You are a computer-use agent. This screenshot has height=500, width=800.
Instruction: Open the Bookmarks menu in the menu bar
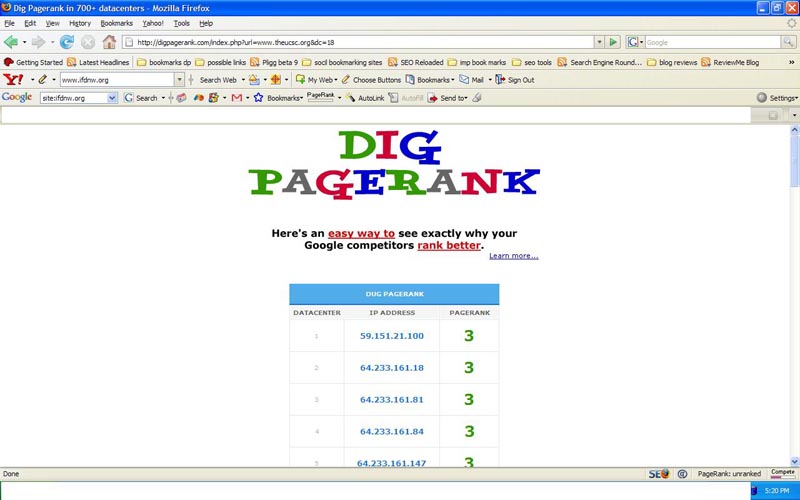[116, 23]
